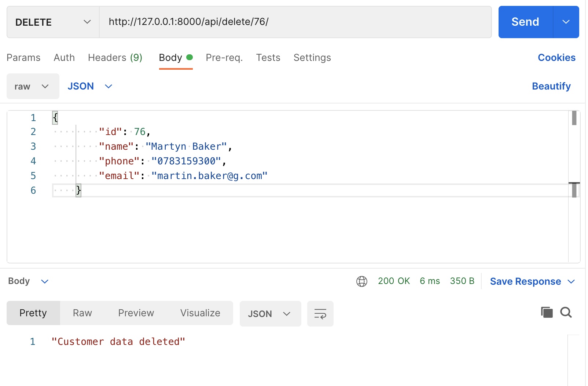Open the Cookies manager
The height and width of the screenshot is (386, 588).
click(x=556, y=58)
